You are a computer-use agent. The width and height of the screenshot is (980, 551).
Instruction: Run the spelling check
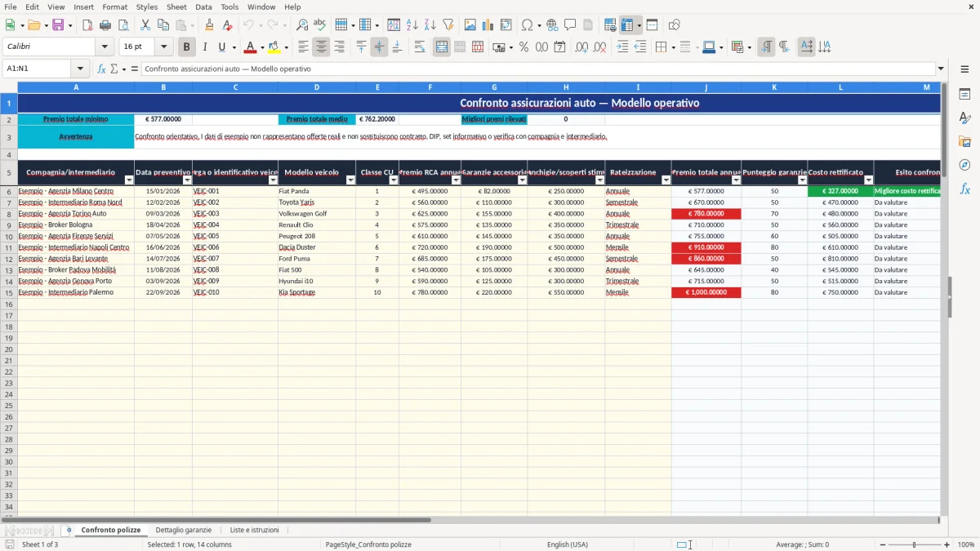click(x=320, y=25)
